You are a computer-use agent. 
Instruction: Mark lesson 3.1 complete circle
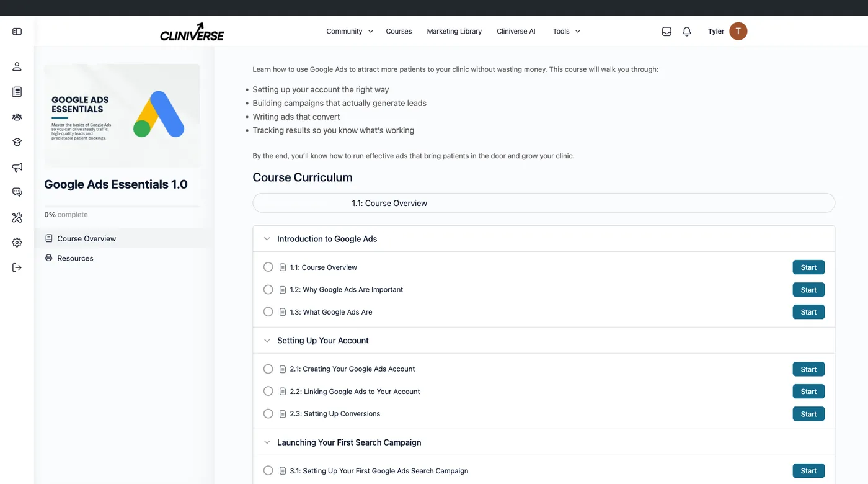click(268, 470)
